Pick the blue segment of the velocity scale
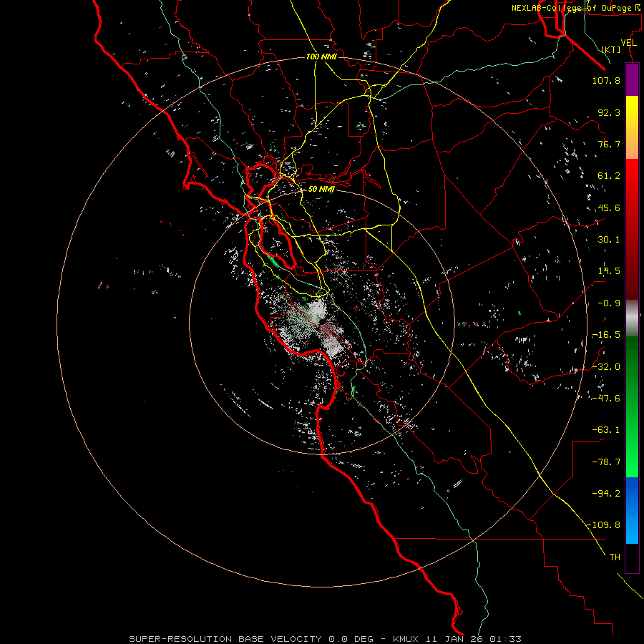 (x=632, y=510)
